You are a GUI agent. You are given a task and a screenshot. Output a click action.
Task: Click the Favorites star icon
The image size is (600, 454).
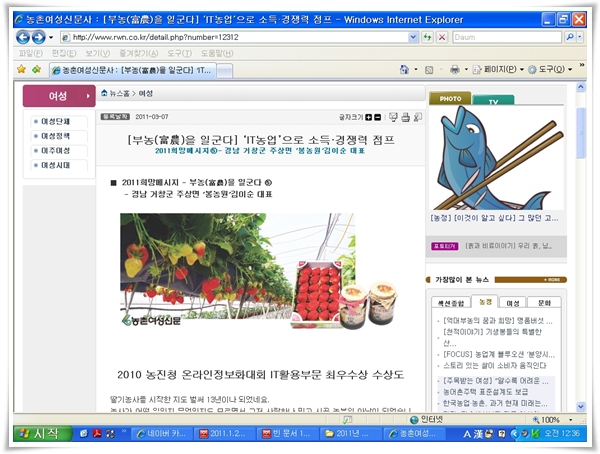point(21,69)
